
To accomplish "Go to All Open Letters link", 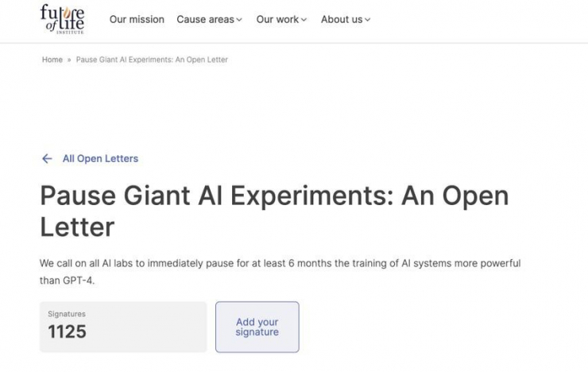I will [x=100, y=159].
